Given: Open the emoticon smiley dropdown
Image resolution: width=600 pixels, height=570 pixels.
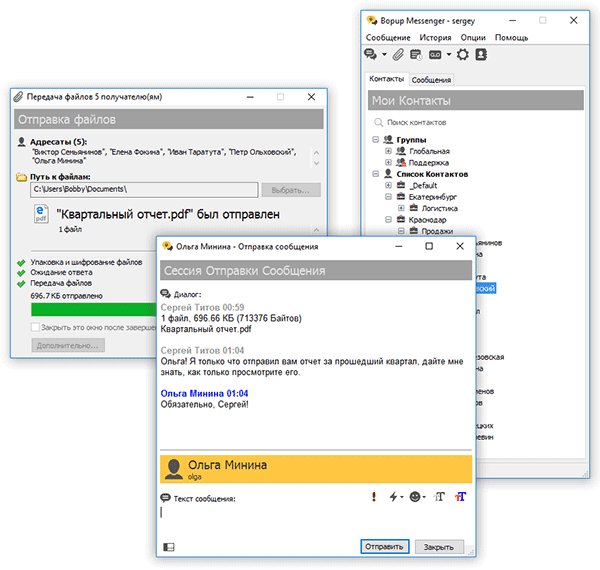Looking at the screenshot, I should (x=415, y=497).
